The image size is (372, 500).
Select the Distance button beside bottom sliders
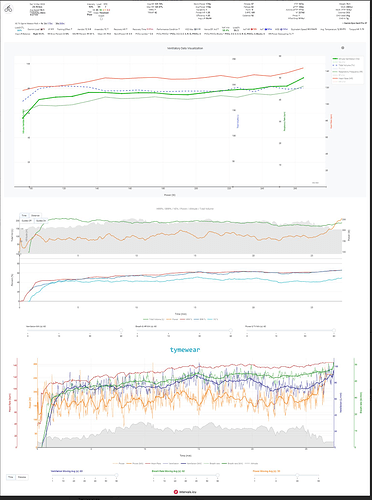coord(22,477)
